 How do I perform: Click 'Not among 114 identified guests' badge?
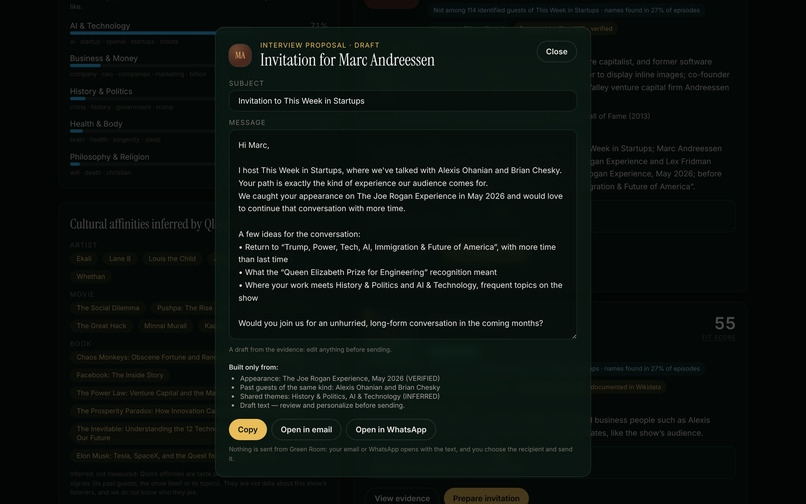(566, 10)
